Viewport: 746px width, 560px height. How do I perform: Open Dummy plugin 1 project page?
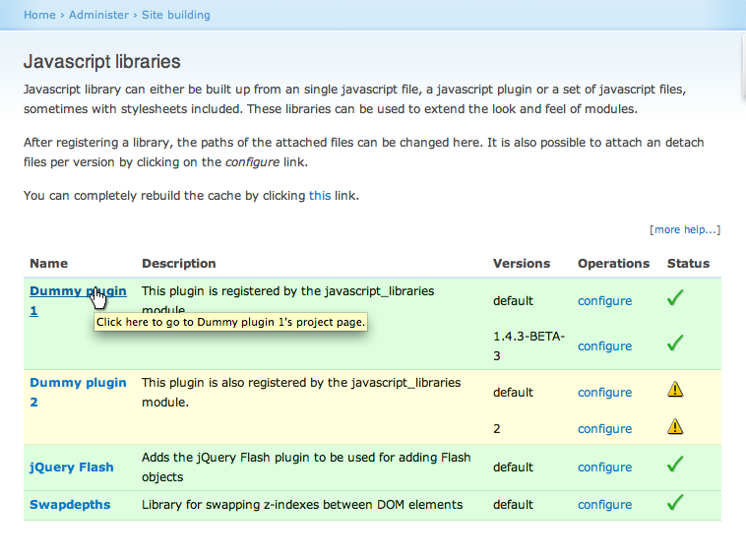pyautogui.click(x=78, y=300)
